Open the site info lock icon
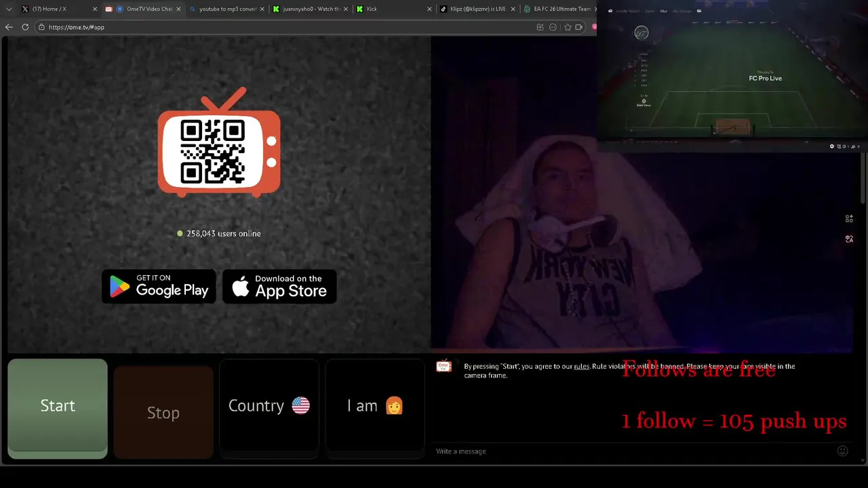868x488 pixels. [41, 27]
